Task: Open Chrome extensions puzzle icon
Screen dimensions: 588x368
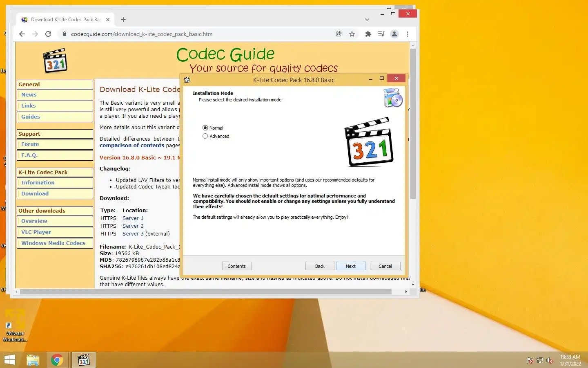Action: (368, 34)
